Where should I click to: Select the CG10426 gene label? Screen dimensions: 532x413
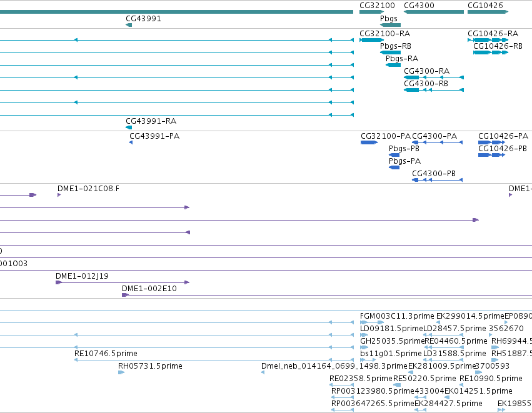point(485,6)
